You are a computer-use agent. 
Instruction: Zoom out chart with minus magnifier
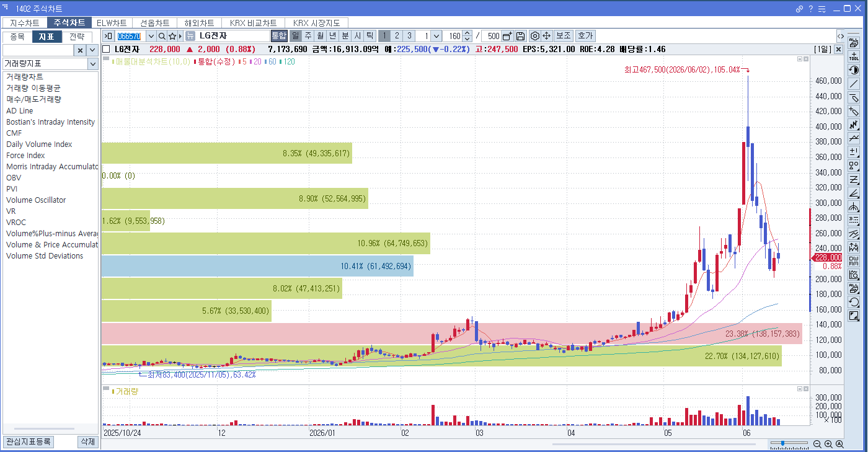click(817, 445)
